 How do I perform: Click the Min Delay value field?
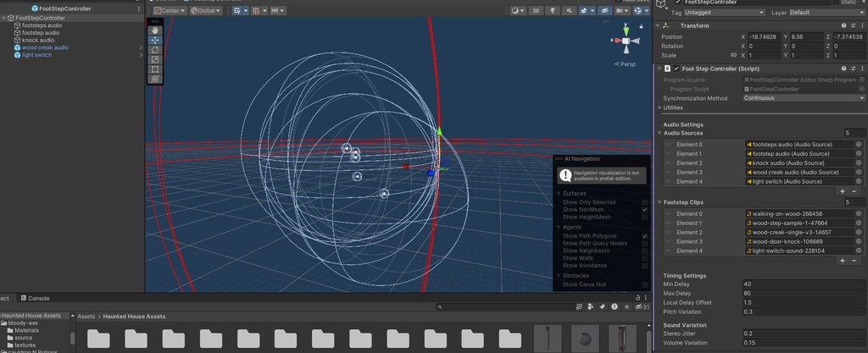[804, 284]
